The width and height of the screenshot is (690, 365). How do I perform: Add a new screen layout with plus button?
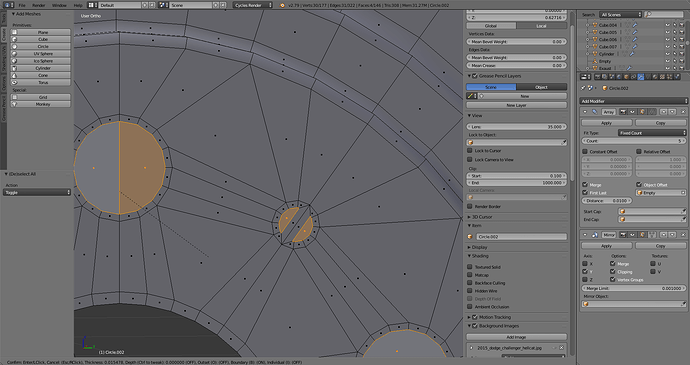(144, 5)
